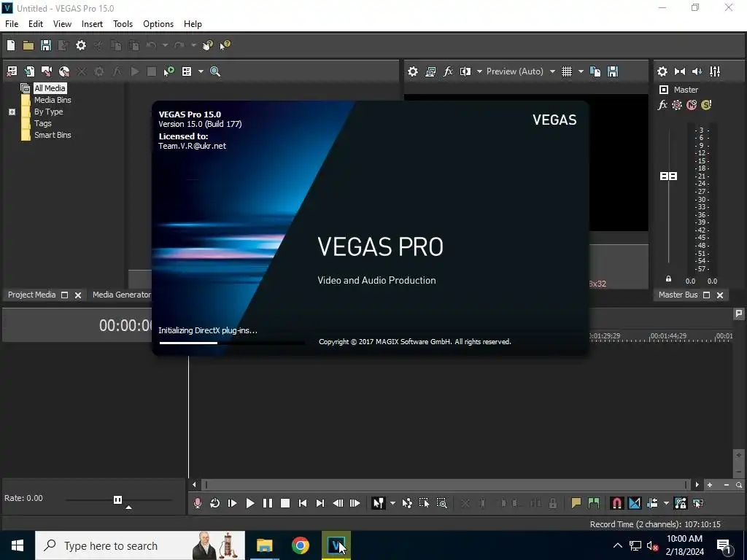Select the Media Bins folder
This screenshot has width=747, height=560.
coord(53,100)
